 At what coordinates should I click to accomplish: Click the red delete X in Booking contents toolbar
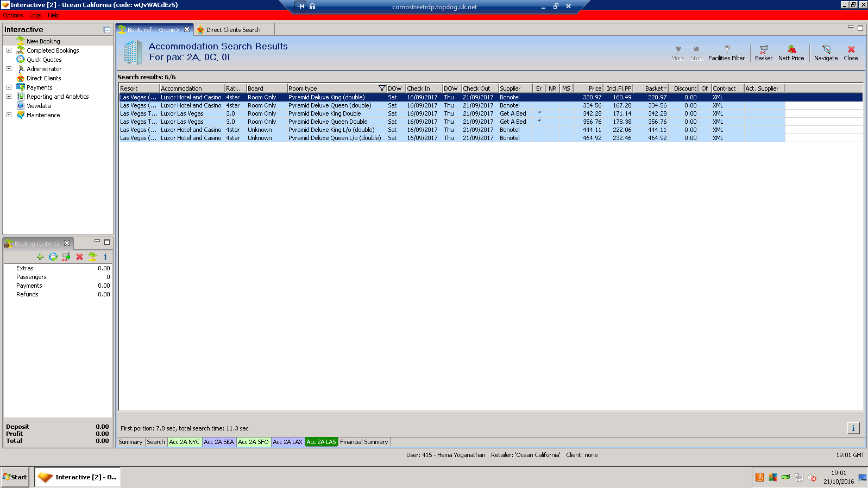pos(79,257)
